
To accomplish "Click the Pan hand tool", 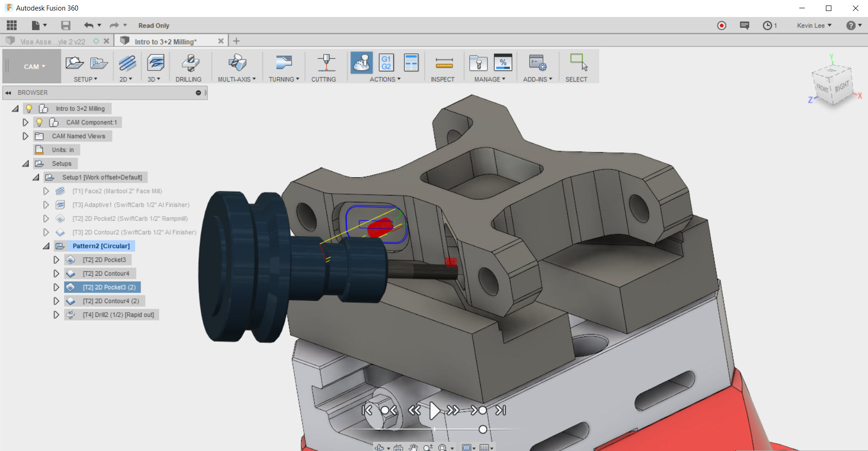I will pyautogui.click(x=414, y=447).
